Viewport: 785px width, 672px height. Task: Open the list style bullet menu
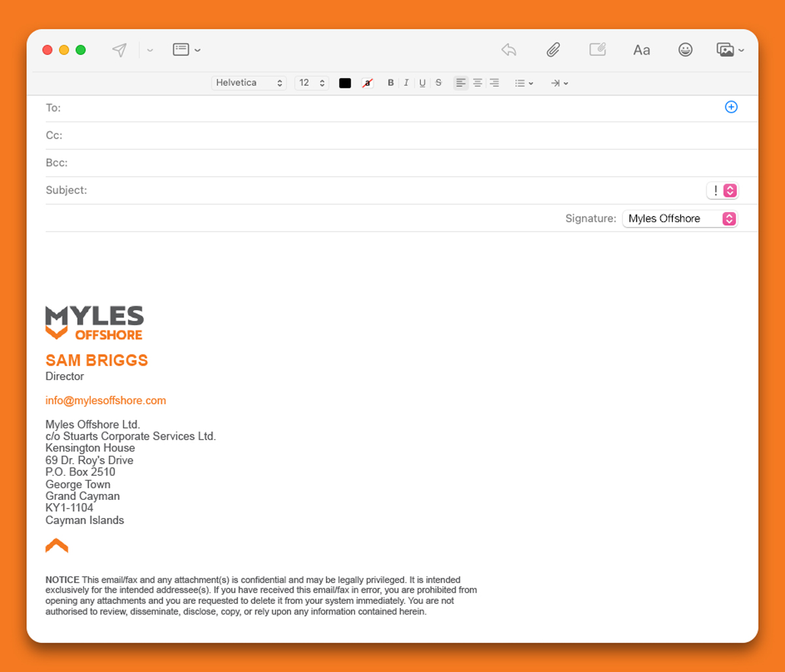pyautogui.click(x=523, y=83)
